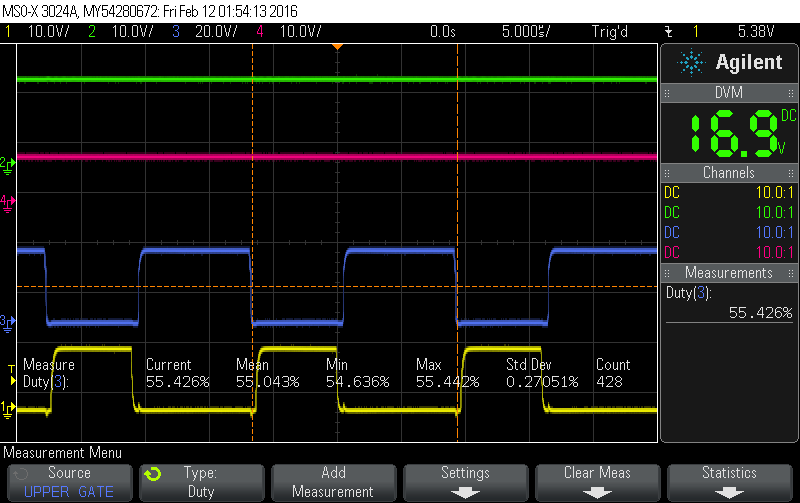Select the channel 2 ground level marker
Viewport: 800px width, 503px height.
tap(7, 162)
